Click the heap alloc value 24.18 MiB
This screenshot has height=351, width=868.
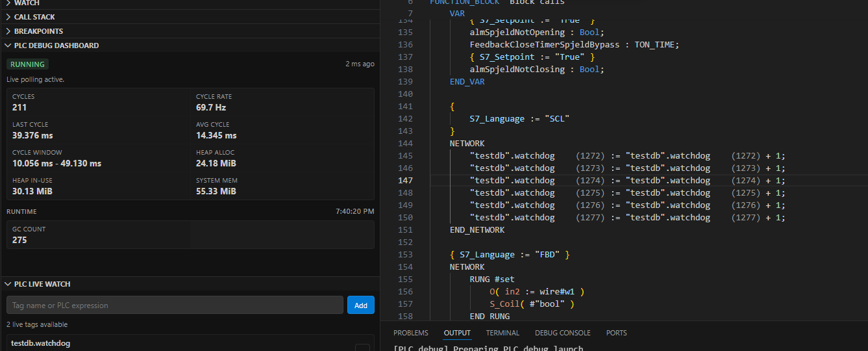(216, 163)
